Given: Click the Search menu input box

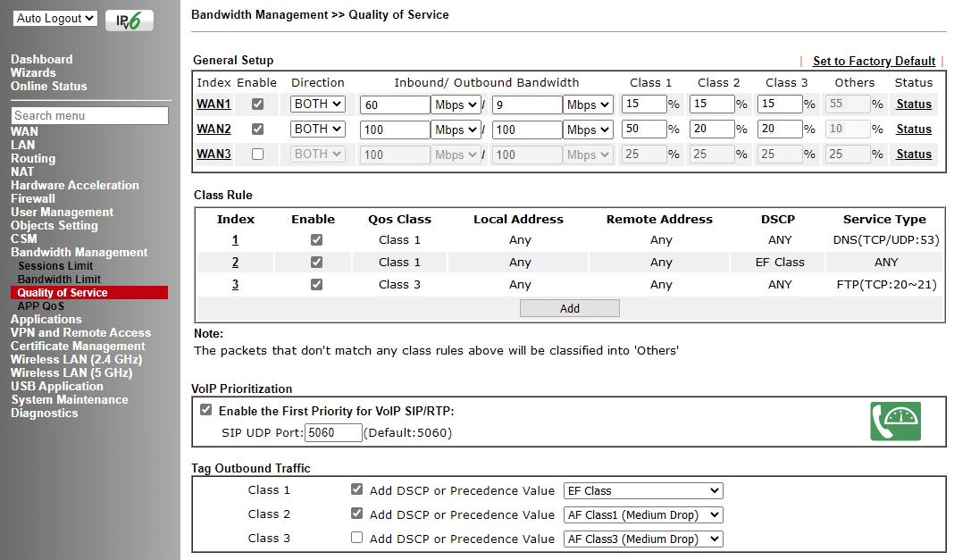Looking at the screenshot, I should tap(89, 115).
